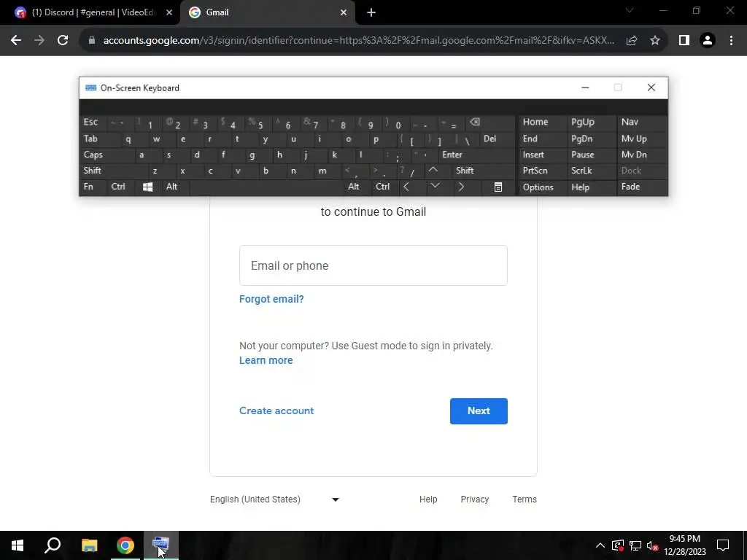
Task: Click the muted volume tray icon
Action: pyautogui.click(x=652, y=545)
